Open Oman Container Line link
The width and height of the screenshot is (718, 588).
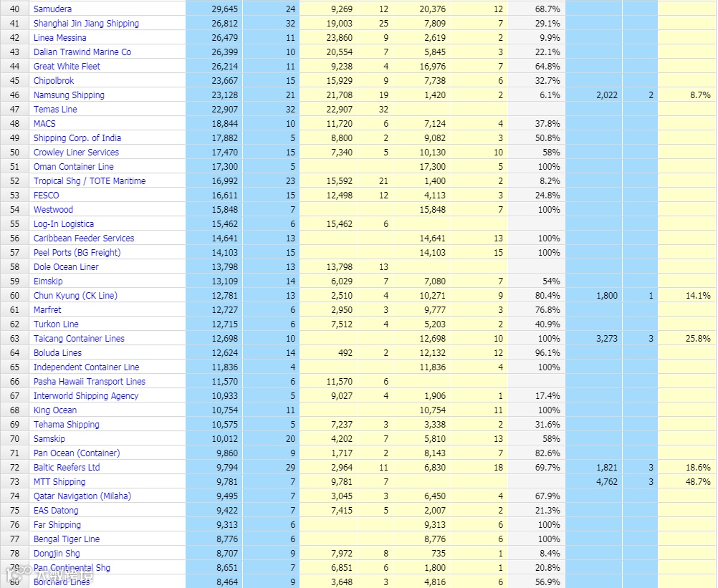pos(73,167)
